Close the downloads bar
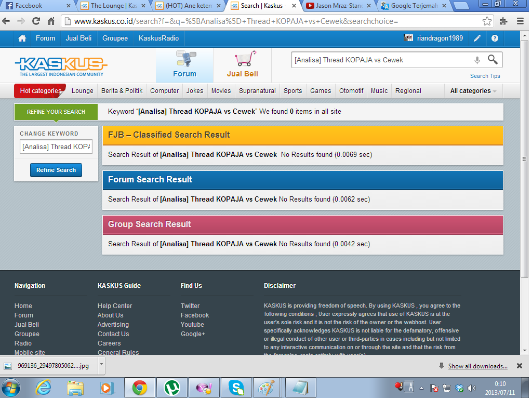This screenshot has height=399, width=532. pos(519,366)
